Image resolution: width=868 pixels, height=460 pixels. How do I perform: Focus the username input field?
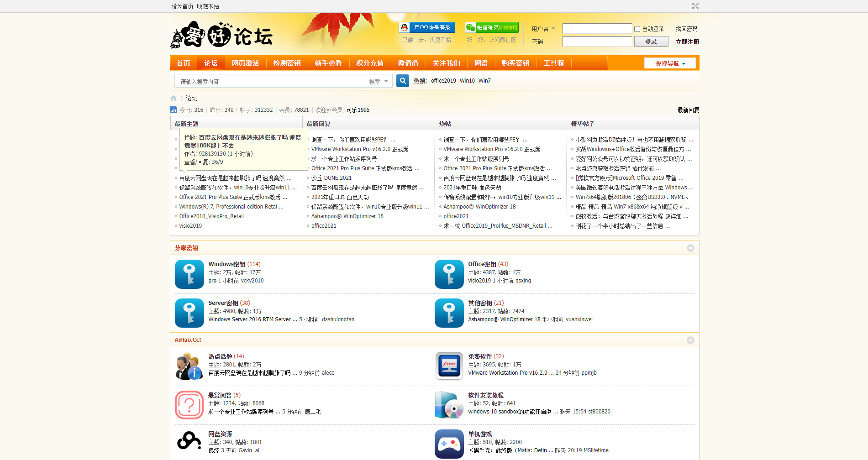[597, 29]
